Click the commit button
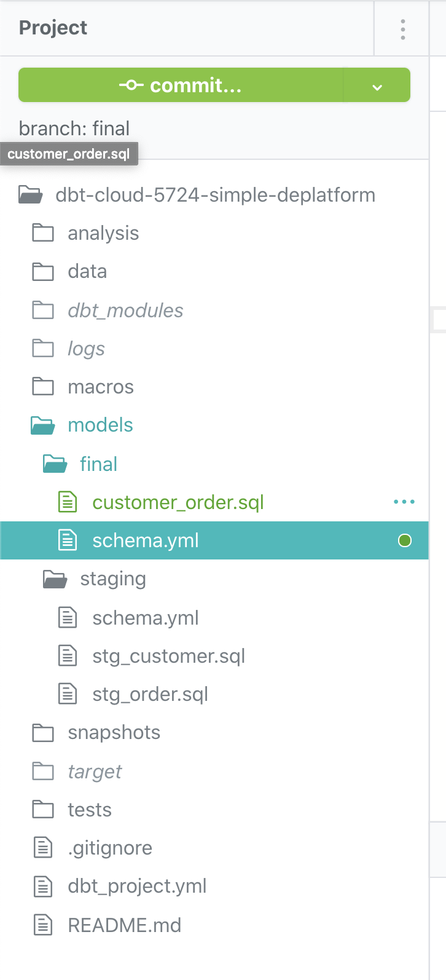This screenshot has height=980, width=446. point(181,85)
